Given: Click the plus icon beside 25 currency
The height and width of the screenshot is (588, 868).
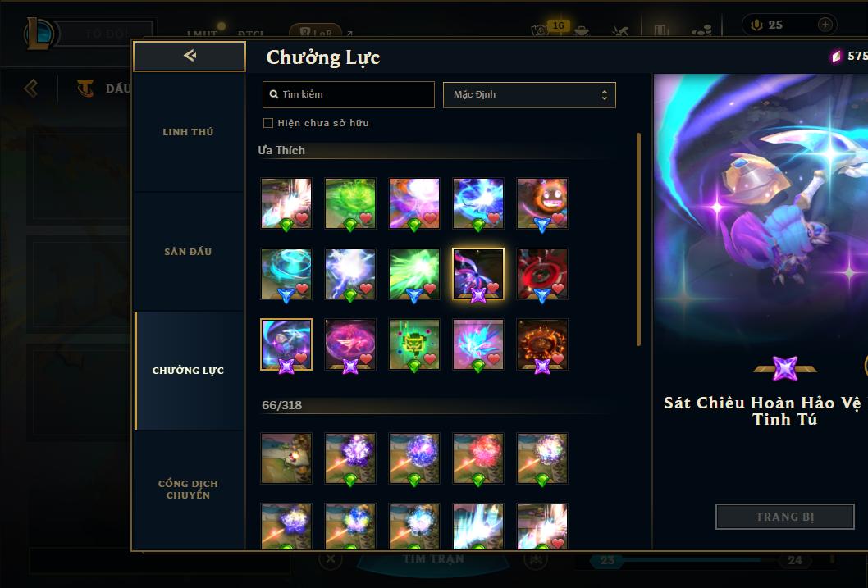Looking at the screenshot, I should [825, 25].
